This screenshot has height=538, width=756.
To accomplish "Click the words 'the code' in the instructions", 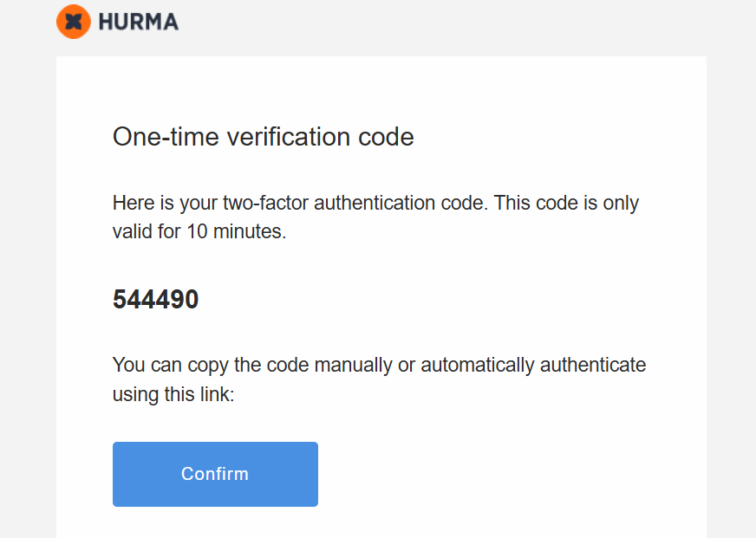I will point(276,365).
